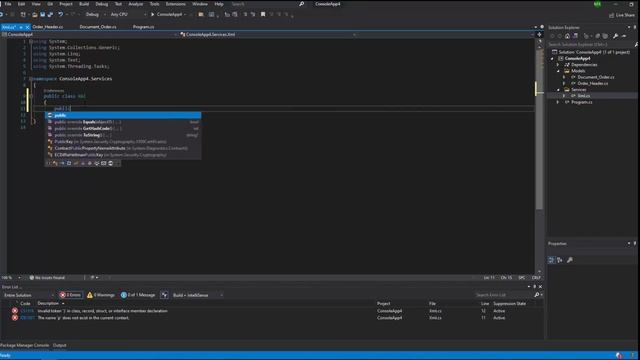Select Order_Header.cs in Solution Explorer
The width and height of the screenshot is (640, 360).
click(x=593, y=83)
